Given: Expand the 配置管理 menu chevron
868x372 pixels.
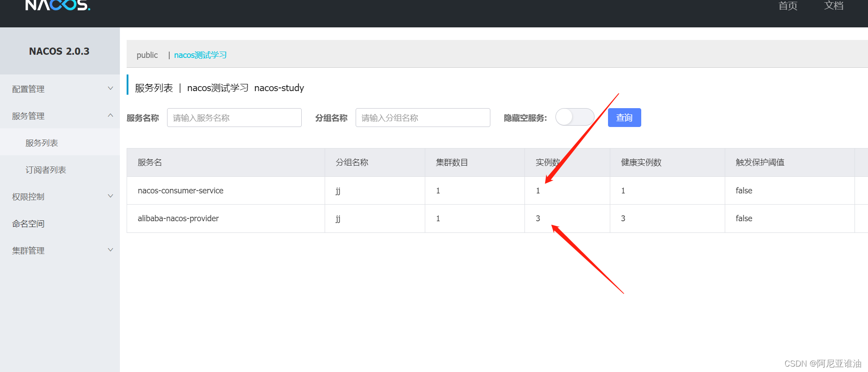Looking at the screenshot, I should 110,88.
